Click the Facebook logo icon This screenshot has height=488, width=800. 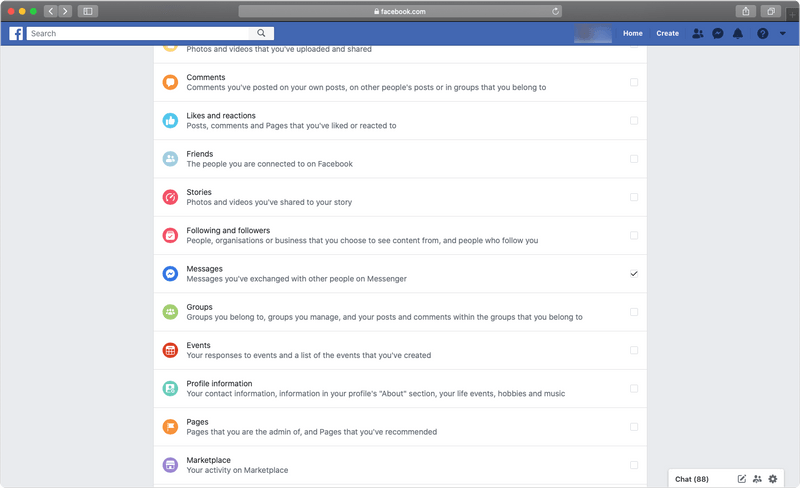tap(16, 34)
